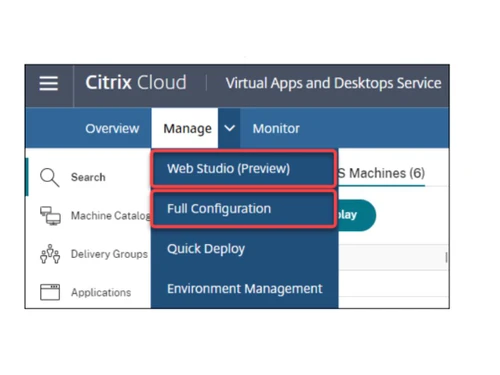Click the Delivery Groups people icon
Image resolution: width=500 pixels, height=375 pixels.
click(50, 254)
